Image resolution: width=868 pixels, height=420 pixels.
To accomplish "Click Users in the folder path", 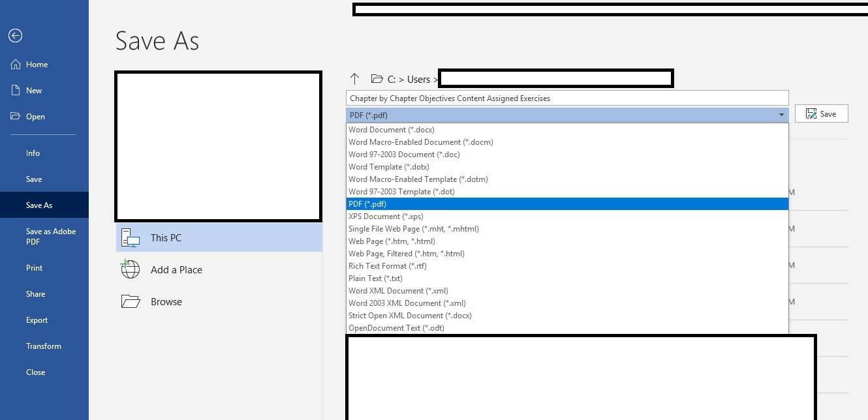I will click(418, 80).
